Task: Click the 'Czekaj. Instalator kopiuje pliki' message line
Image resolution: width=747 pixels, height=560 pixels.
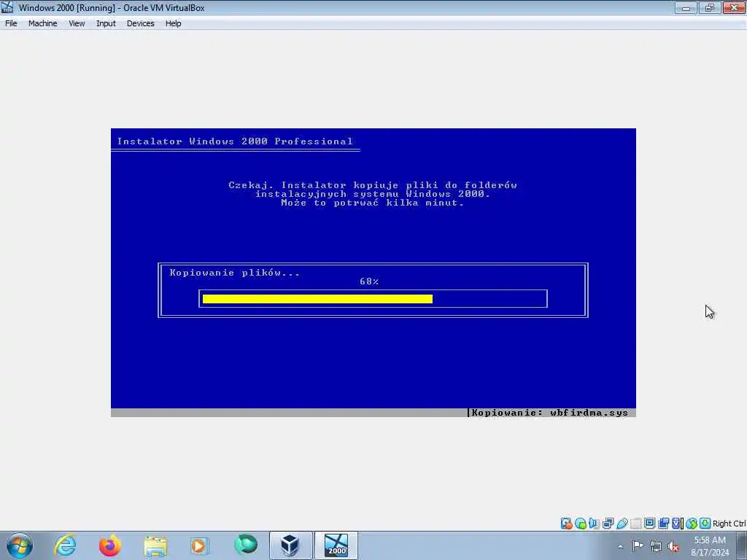Action: pyautogui.click(x=373, y=185)
